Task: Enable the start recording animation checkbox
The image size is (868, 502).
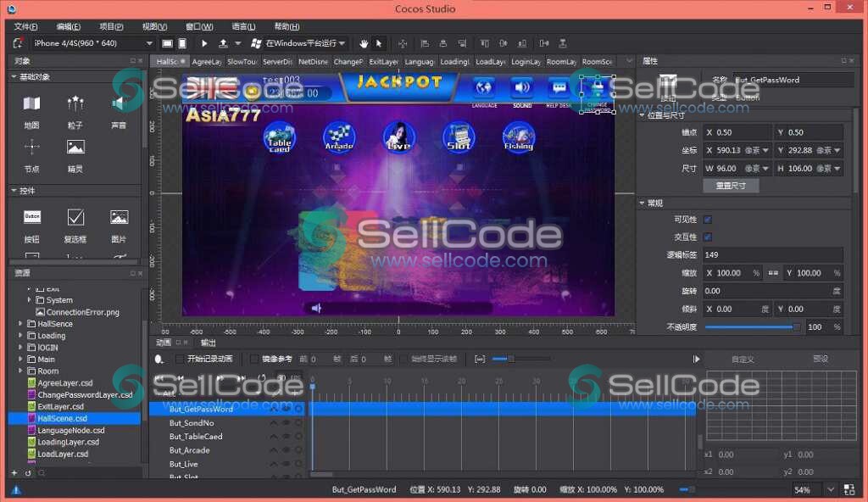Action: [179, 359]
